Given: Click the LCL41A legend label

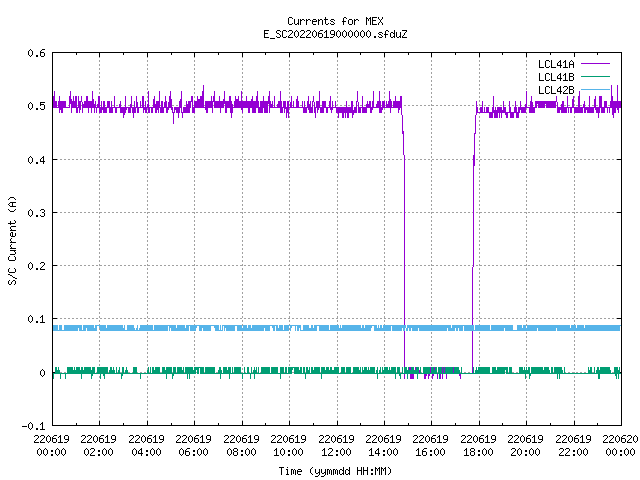Looking at the screenshot, I should tap(556, 64).
